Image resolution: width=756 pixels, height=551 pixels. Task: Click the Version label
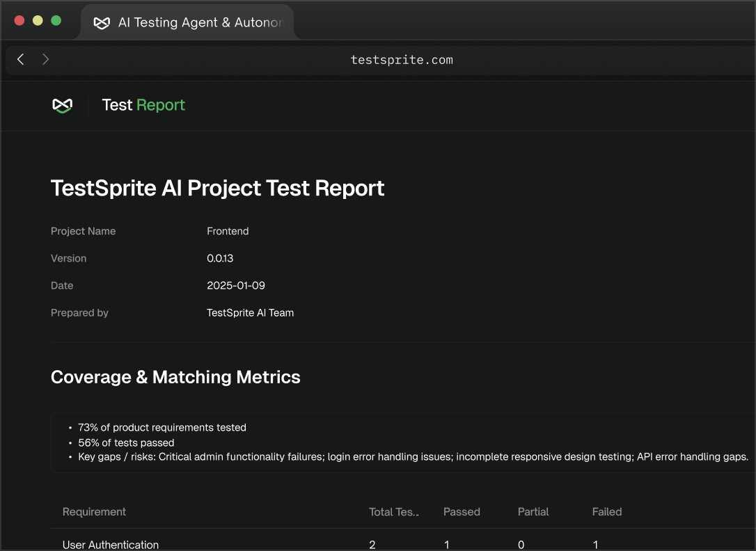point(68,258)
